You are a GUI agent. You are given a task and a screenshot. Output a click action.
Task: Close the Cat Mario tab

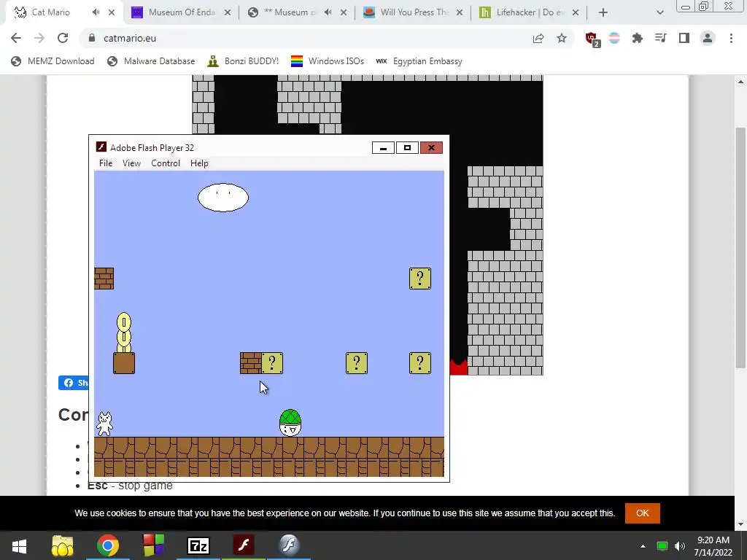(x=112, y=12)
